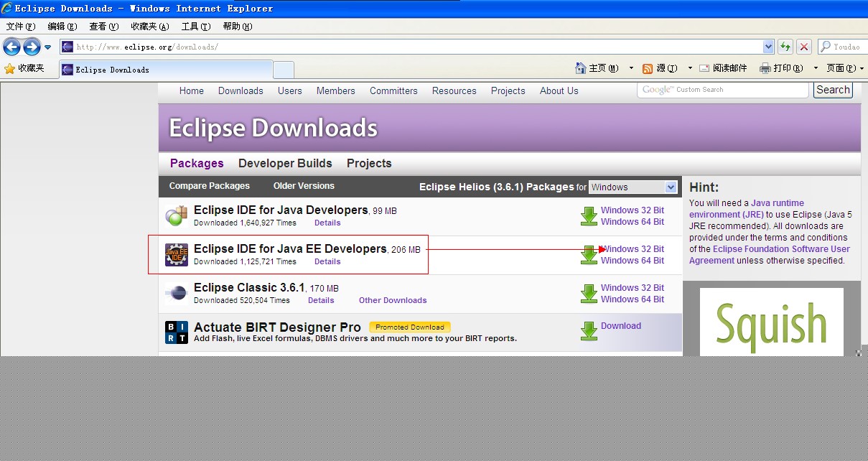Open the Projects link in the top navigation
Viewport: 868px width, 461px height.
(x=508, y=90)
